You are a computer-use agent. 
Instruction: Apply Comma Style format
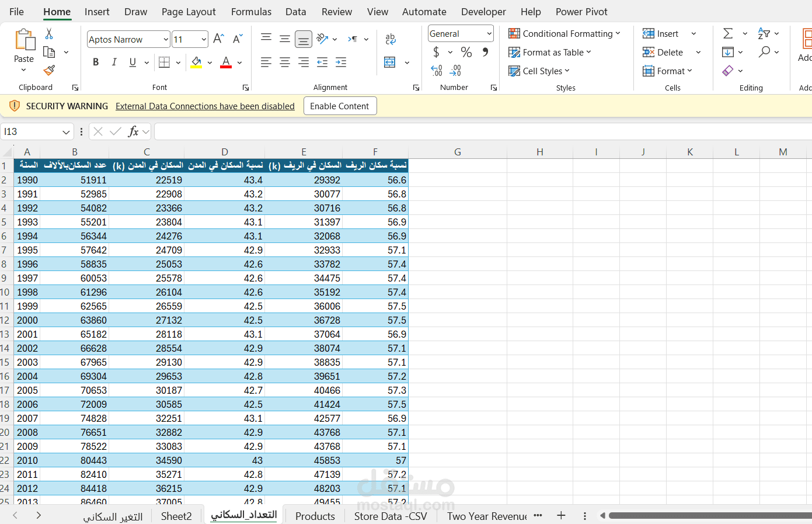click(485, 52)
